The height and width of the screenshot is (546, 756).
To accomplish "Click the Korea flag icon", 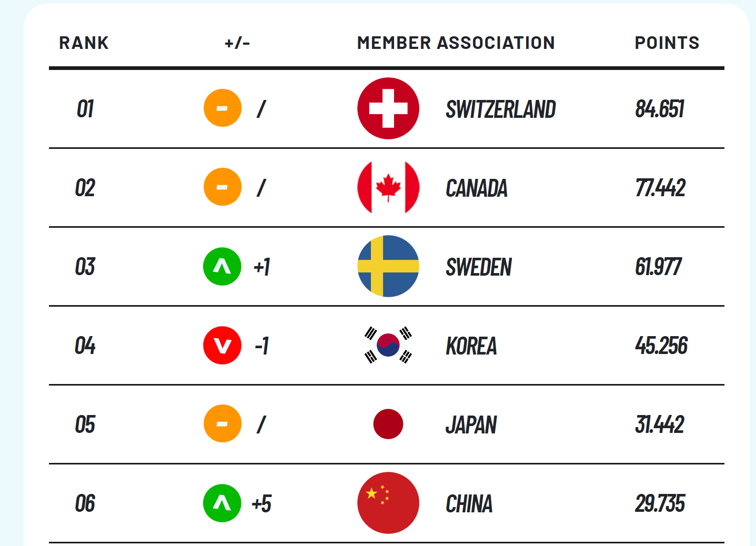I will [x=388, y=345].
